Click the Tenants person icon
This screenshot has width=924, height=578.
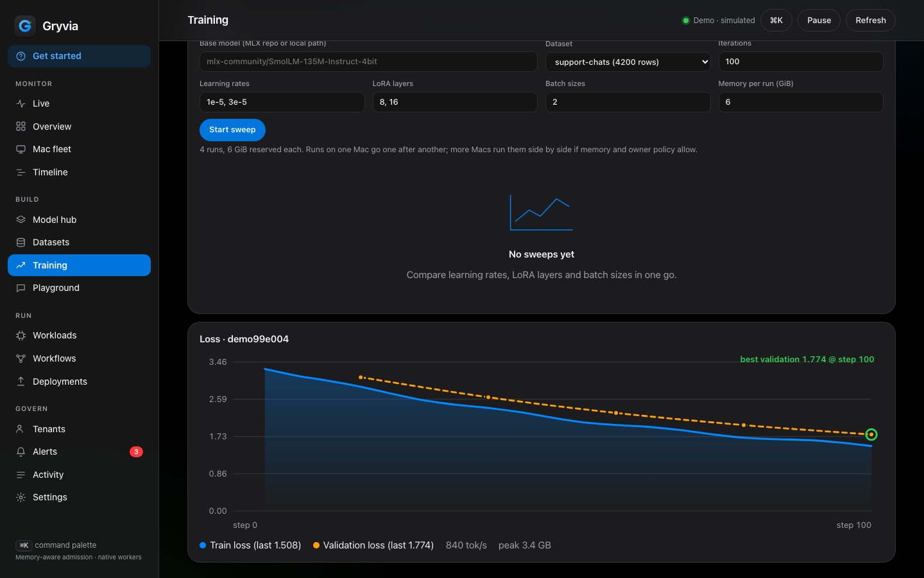tap(21, 429)
